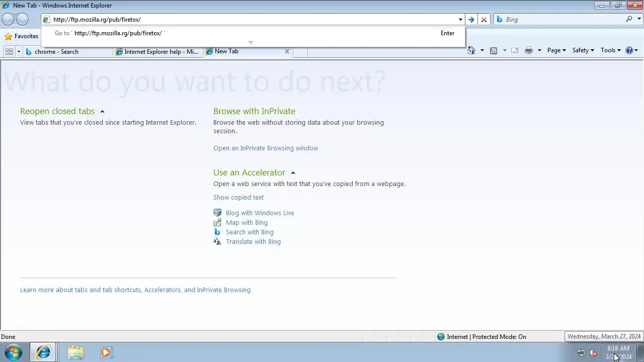Open the Safety menu
644x362 pixels.
tap(583, 50)
